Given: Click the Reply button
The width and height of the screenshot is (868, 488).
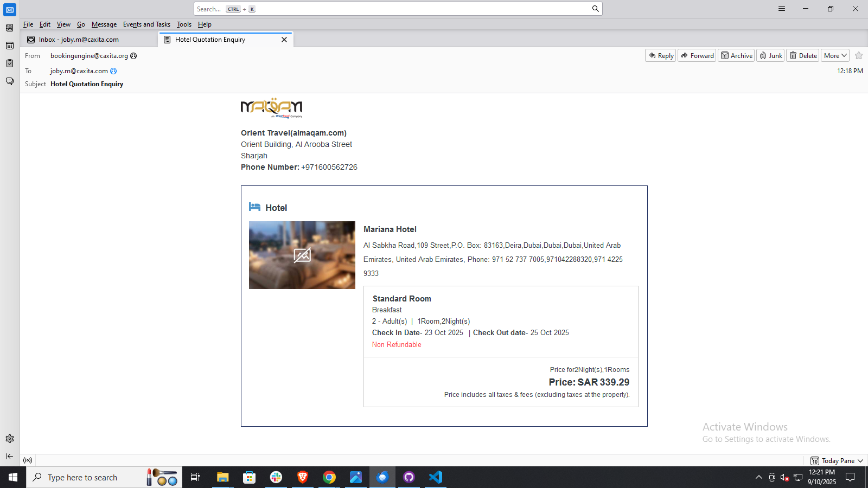Looking at the screenshot, I should click(660, 55).
